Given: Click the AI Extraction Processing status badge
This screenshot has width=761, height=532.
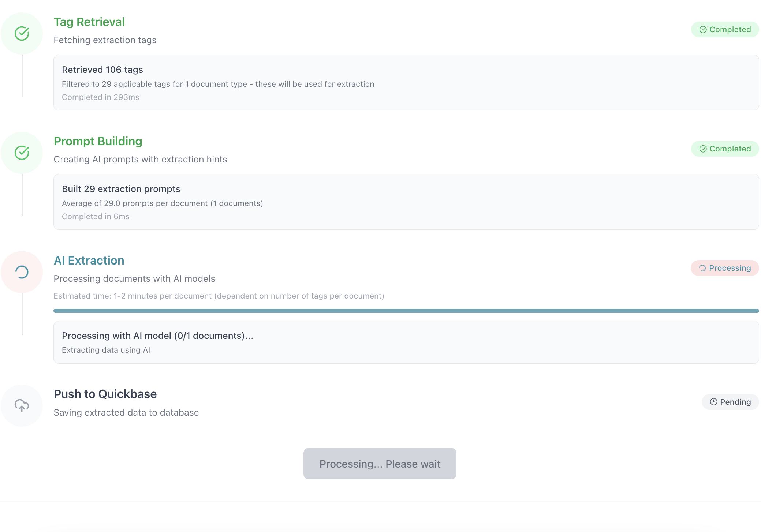Looking at the screenshot, I should [x=725, y=268].
